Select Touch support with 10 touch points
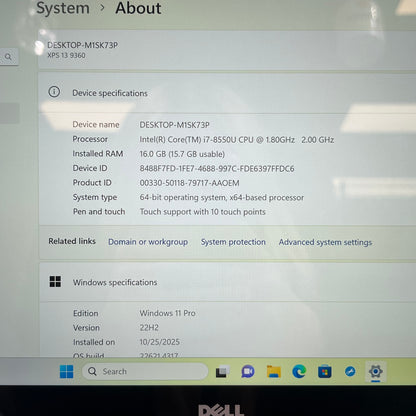This screenshot has height=416, width=416. [x=203, y=212]
